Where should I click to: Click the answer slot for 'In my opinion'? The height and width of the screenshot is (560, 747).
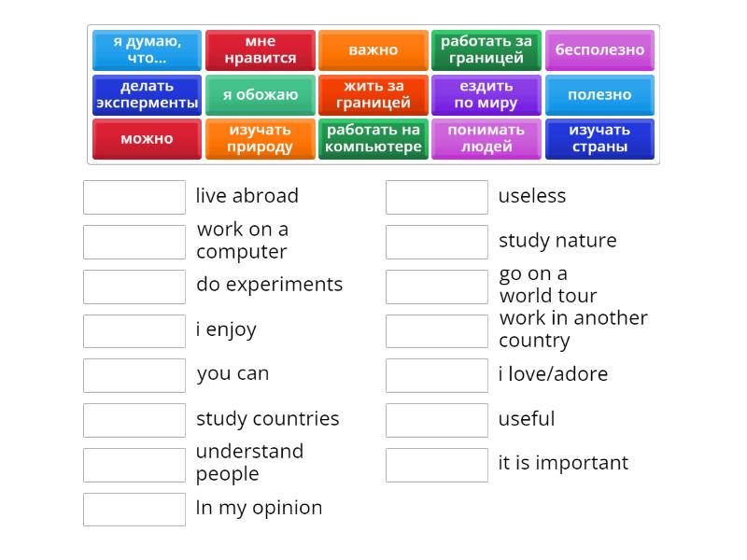[134, 510]
